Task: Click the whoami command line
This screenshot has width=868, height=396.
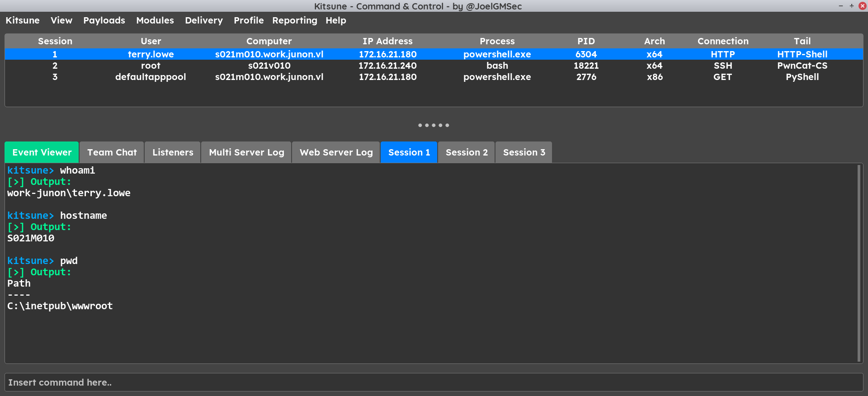Action: 51,170
